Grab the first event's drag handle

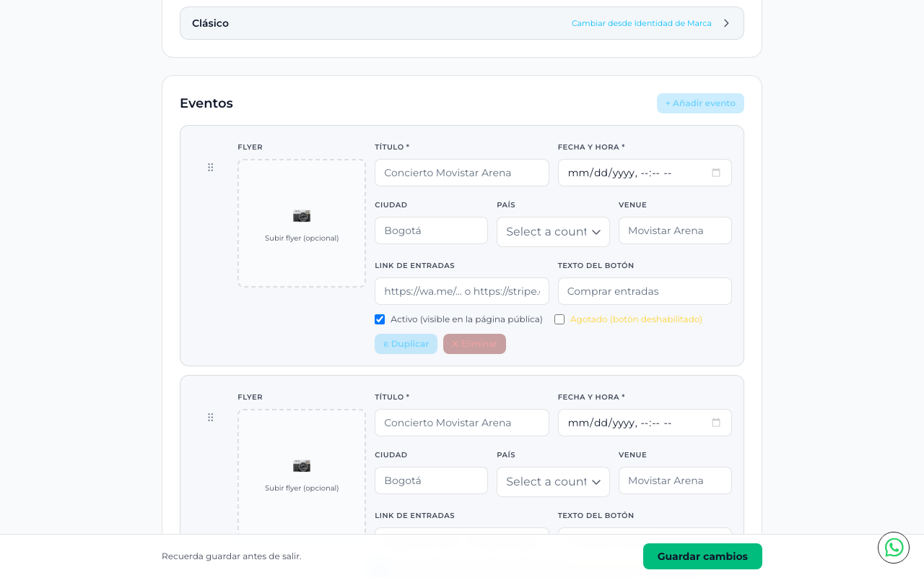(x=211, y=168)
